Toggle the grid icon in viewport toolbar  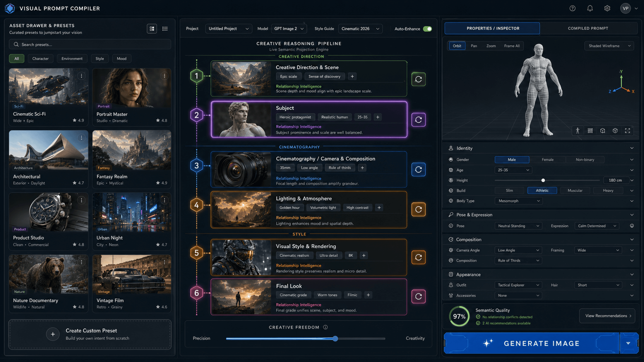[x=590, y=131]
